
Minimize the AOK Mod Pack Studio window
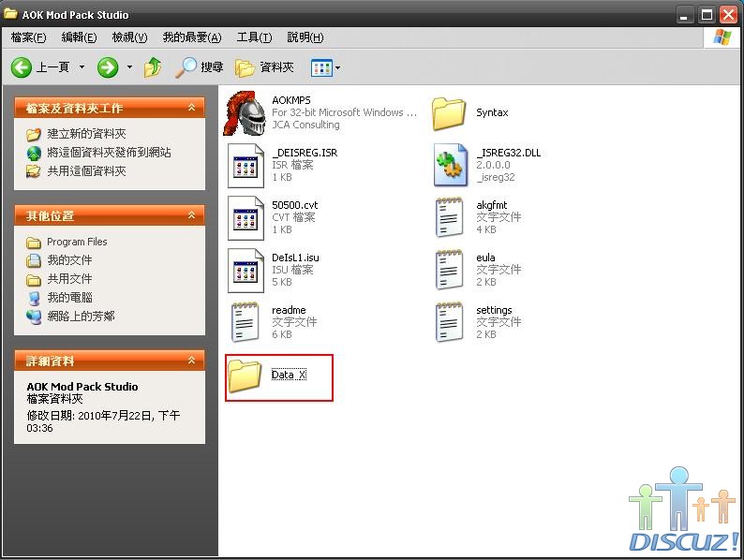coord(685,15)
